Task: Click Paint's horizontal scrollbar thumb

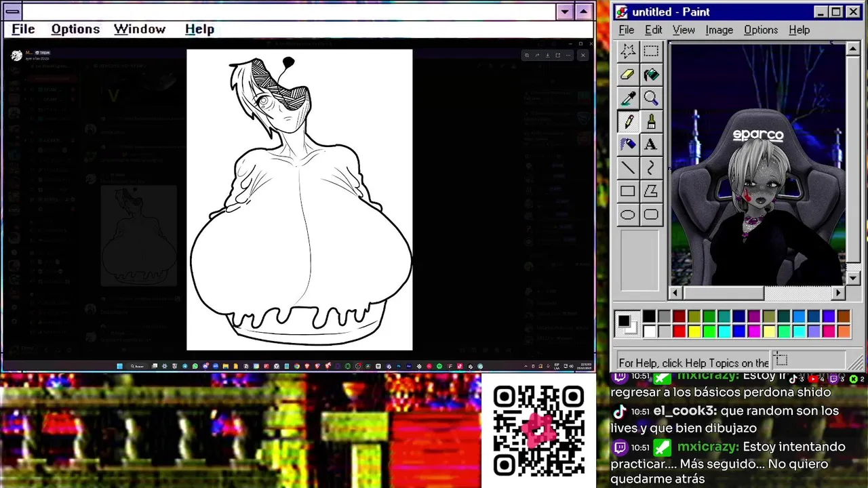Action: tap(723, 293)
